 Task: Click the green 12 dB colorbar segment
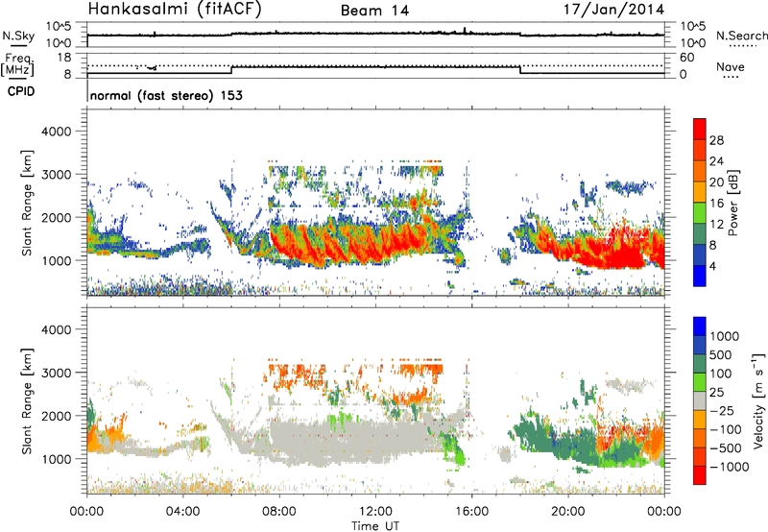700,212
